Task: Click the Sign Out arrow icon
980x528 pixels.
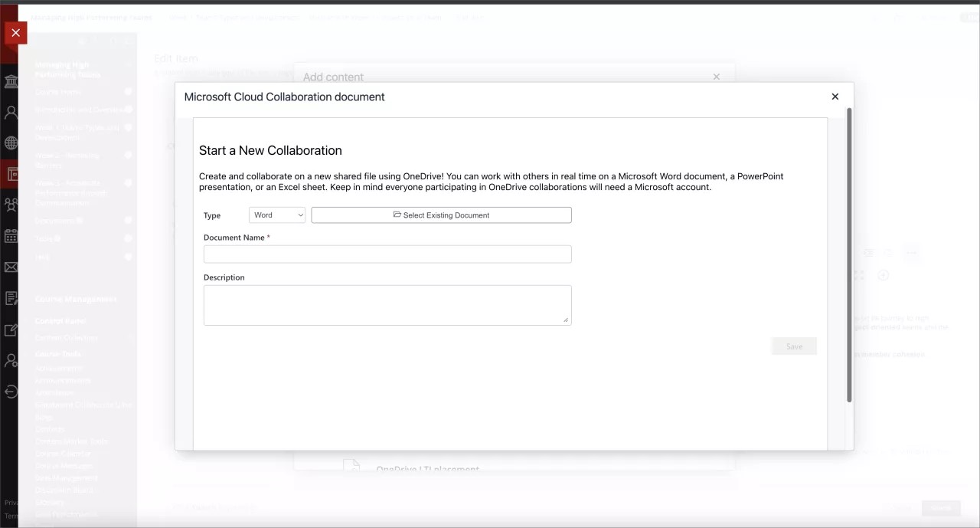Action: [11, 392]
